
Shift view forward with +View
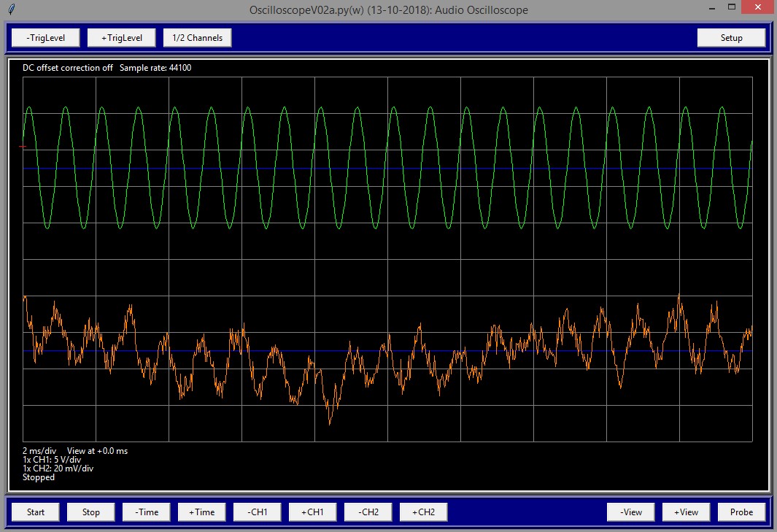(x=687, y=512)
